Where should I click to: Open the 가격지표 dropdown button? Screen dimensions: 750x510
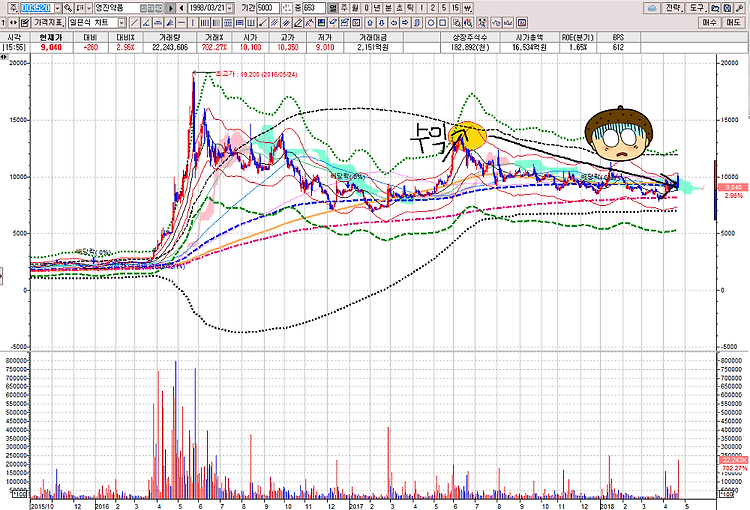coord(48,22)
